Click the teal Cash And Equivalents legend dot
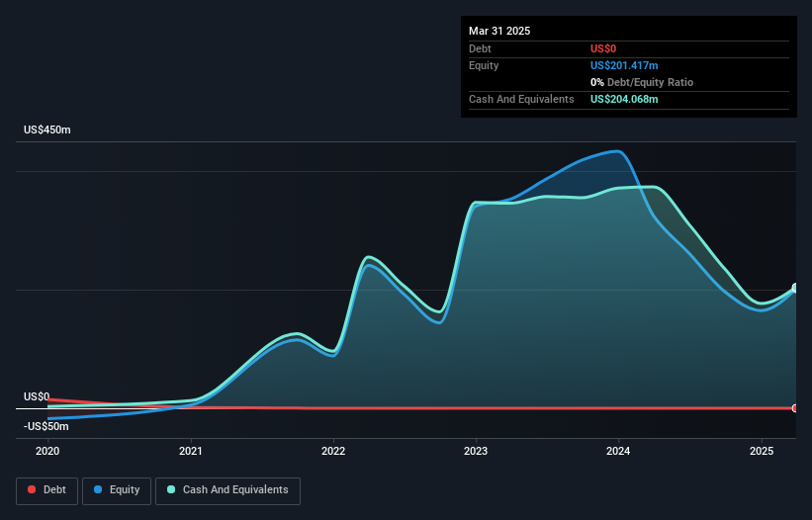812x520 pixels. pos(171,489)
